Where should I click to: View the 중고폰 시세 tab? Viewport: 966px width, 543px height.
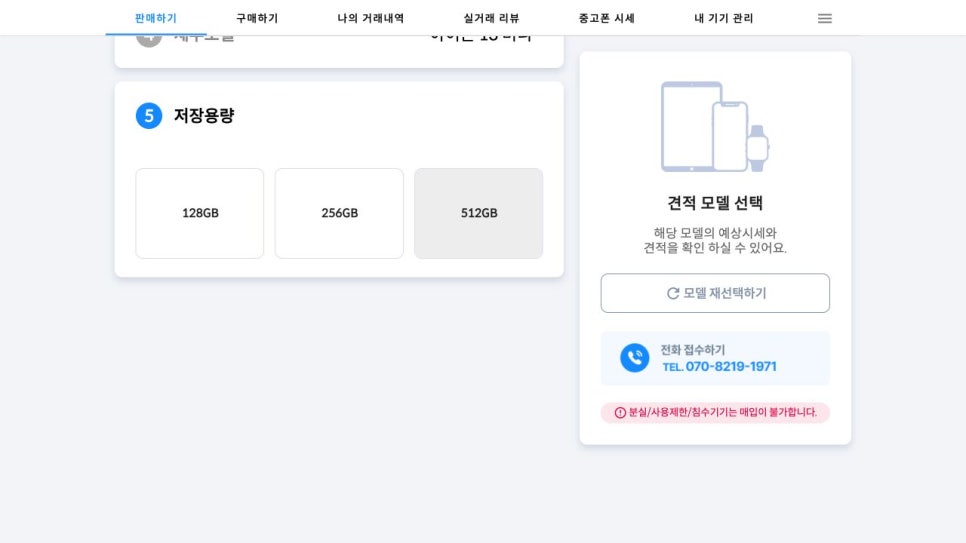coord(606,18)
